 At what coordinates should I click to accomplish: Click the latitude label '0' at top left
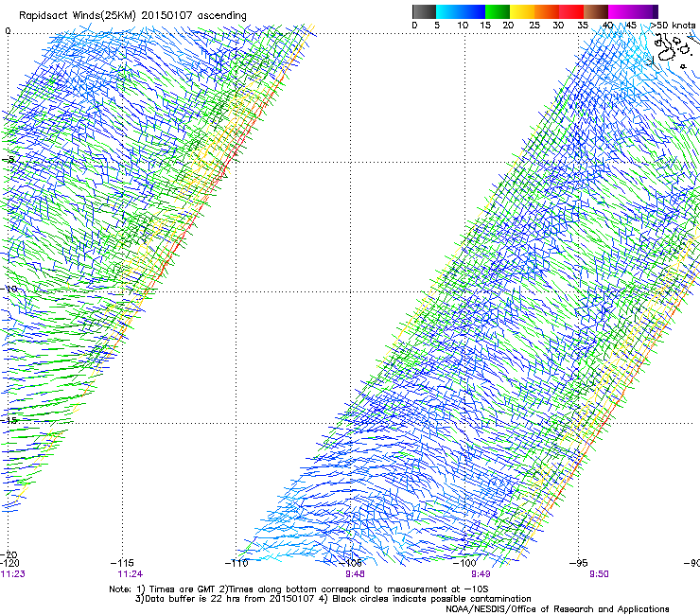click(8, 31)
